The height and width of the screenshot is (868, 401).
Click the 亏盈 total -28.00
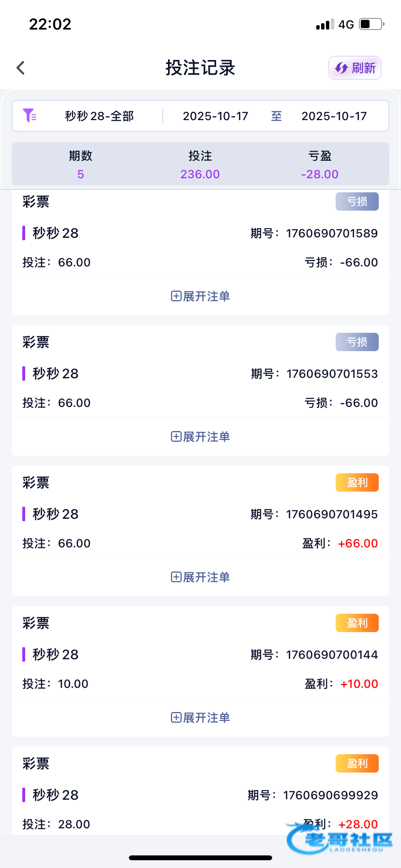320,174
